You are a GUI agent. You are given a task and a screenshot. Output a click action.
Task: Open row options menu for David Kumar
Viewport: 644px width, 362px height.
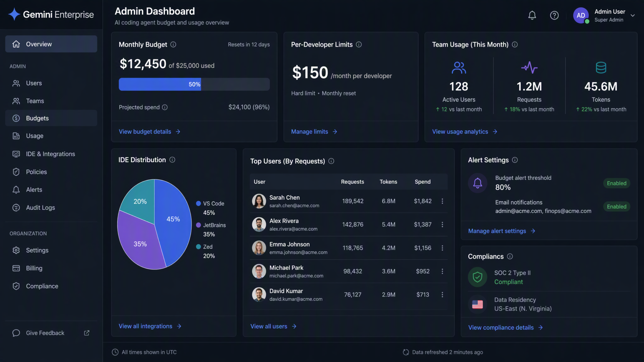442,294
